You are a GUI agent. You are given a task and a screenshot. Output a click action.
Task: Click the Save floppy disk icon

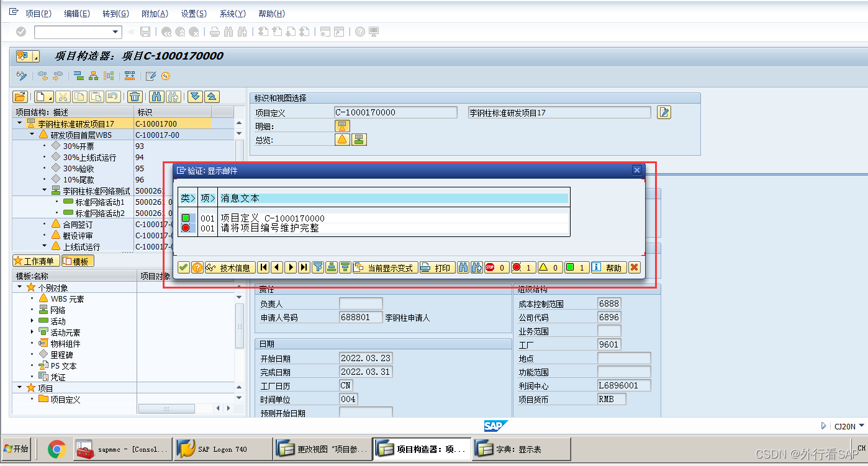(x=145, y=32)
